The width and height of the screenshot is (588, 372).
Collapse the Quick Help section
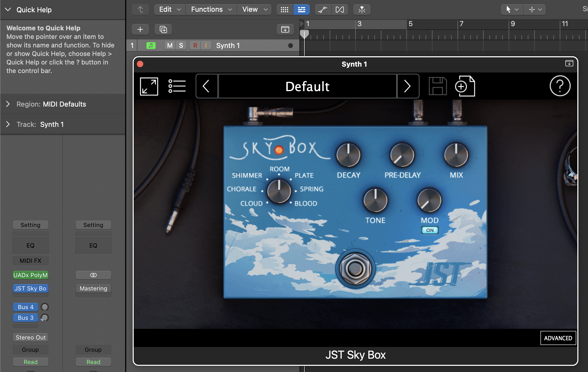pyautogui.click(x=8, y=10)
